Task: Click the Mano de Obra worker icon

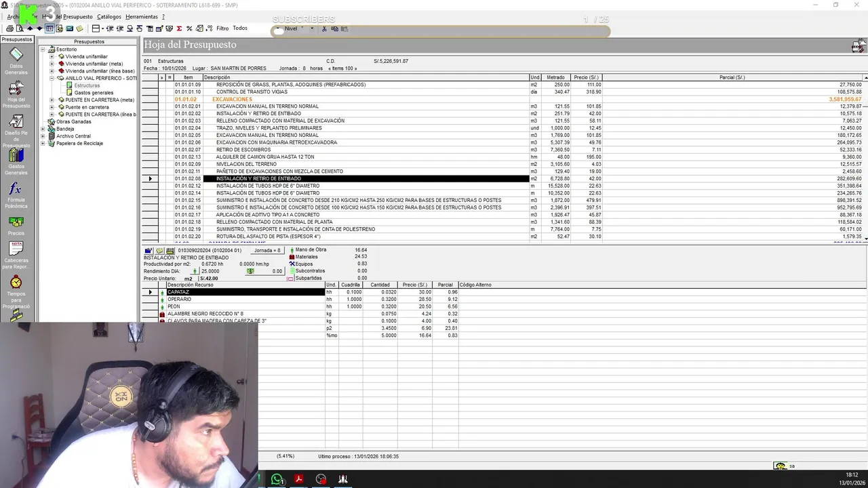Action: [292, 250]
